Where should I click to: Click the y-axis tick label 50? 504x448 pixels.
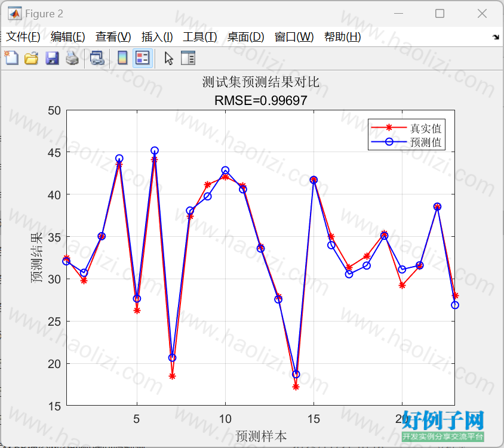click(54, 111)
